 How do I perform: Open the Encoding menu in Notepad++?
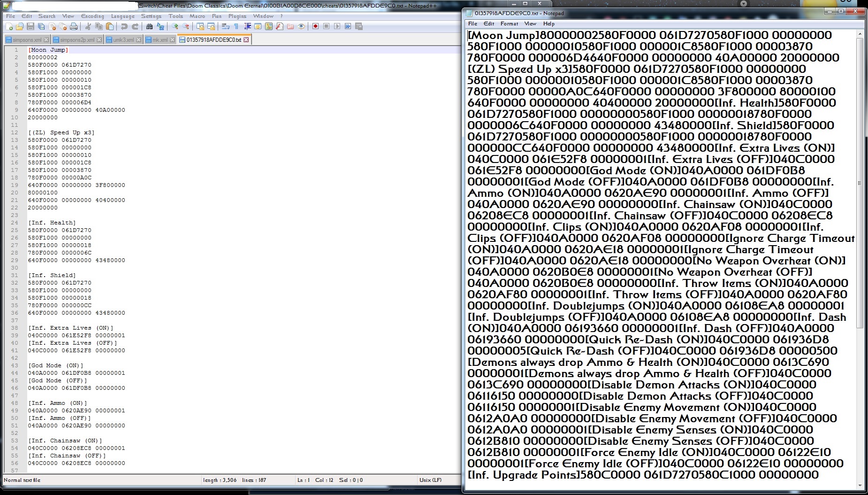93,16
